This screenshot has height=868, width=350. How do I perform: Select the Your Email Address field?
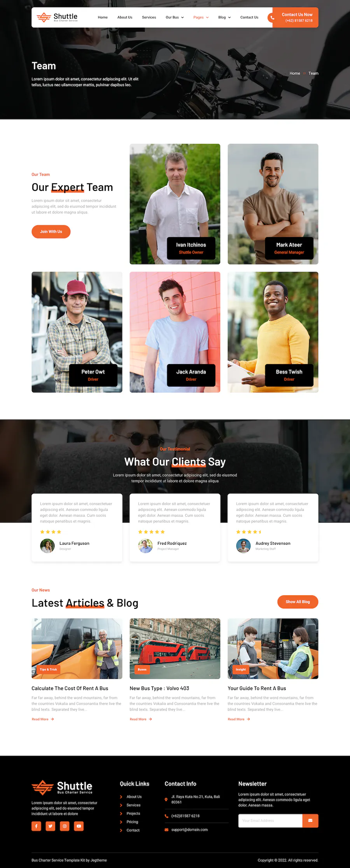[x=270, y=821]
